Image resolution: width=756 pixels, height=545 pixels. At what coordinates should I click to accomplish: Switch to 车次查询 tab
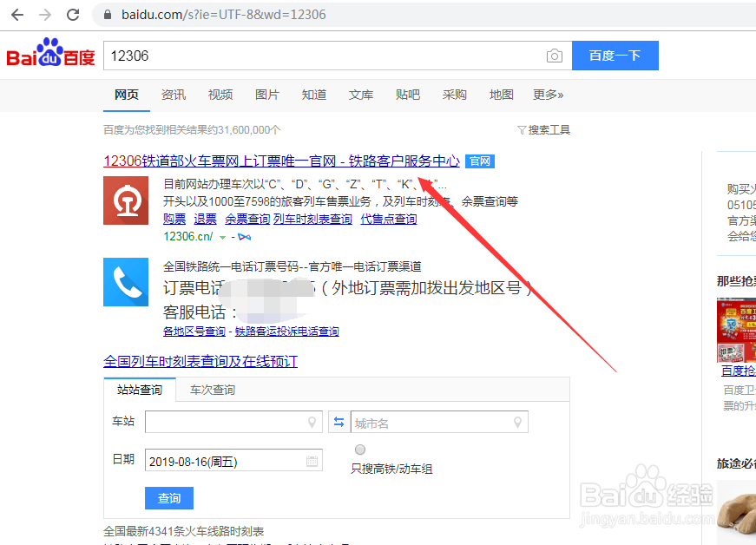(x=213, y=390)
